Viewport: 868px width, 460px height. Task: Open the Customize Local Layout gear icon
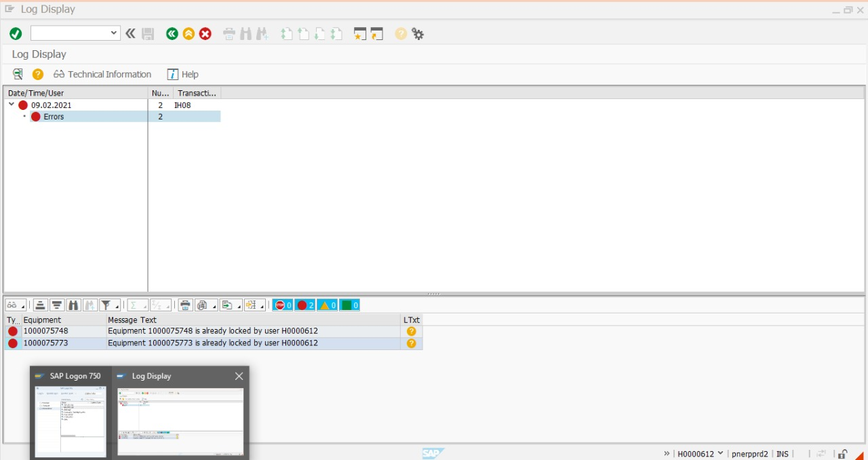click(418, 34)
